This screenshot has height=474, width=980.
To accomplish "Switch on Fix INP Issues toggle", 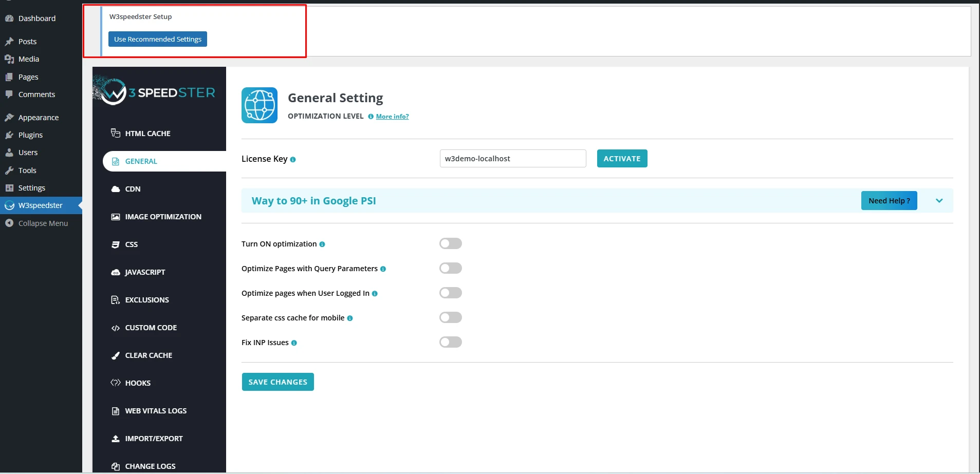I will pyautogui.click(x=451, y=342).
